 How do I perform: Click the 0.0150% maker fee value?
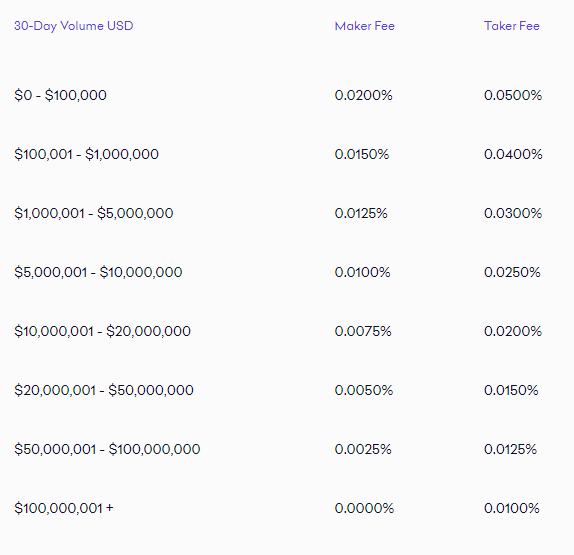[x=362, y=154]
